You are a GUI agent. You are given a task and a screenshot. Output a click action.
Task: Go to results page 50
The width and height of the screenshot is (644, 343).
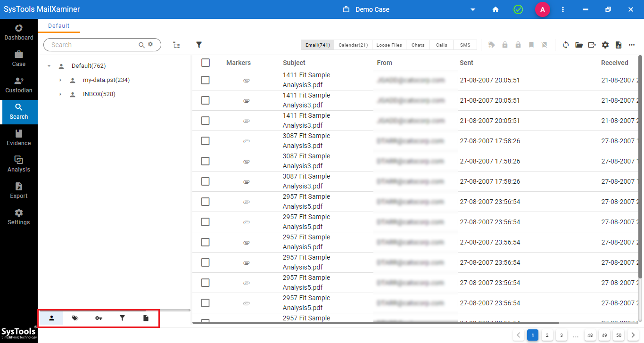pyautogui.click(x=619, y=335)
